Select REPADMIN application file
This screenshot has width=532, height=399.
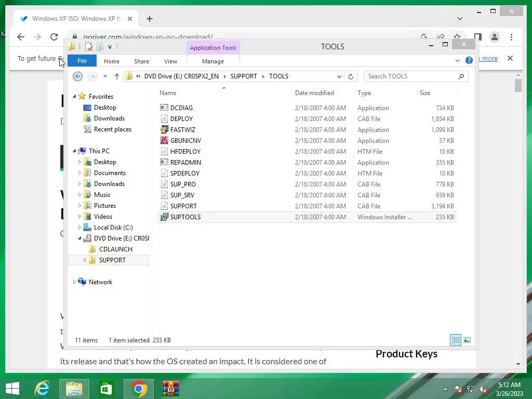point(307,163)
